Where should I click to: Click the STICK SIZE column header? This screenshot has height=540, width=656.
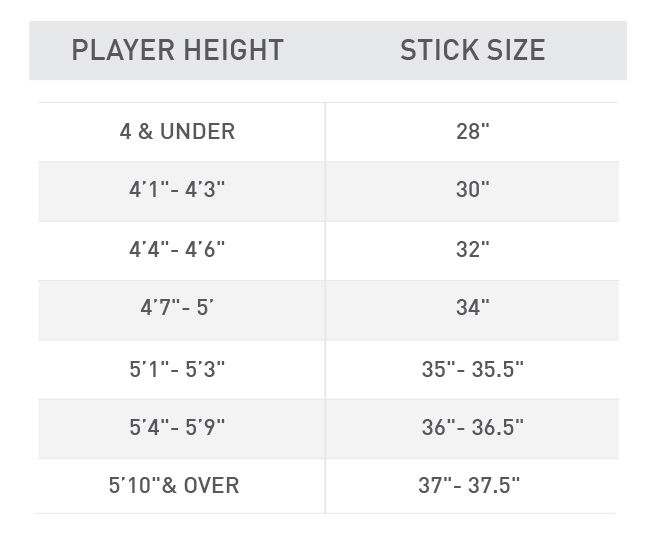tap(473, 50)
